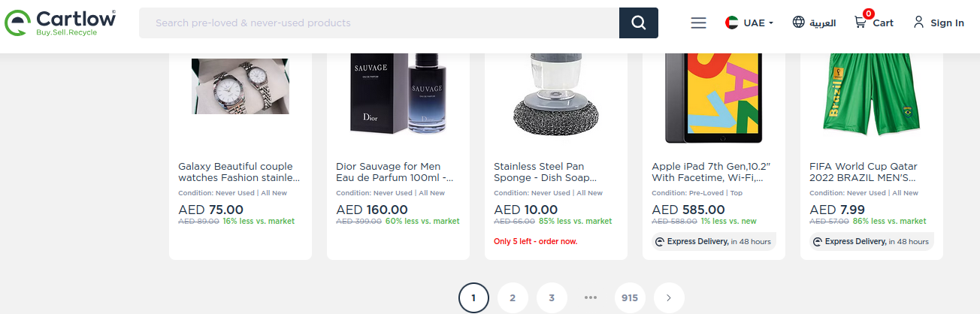980x314 pixels.
Task: Focus the product search field
Action: tap(379, 23)
